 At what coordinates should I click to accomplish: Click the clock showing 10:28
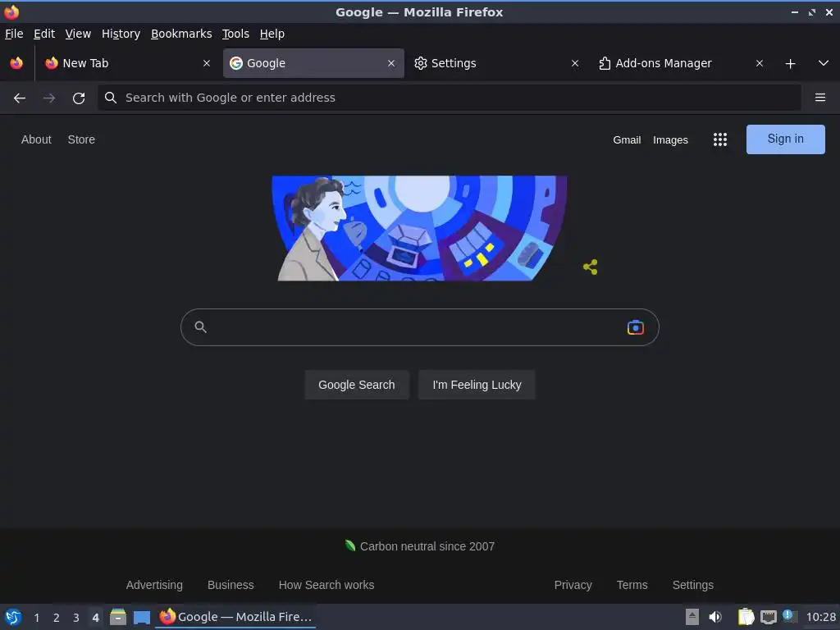(820, 617)
